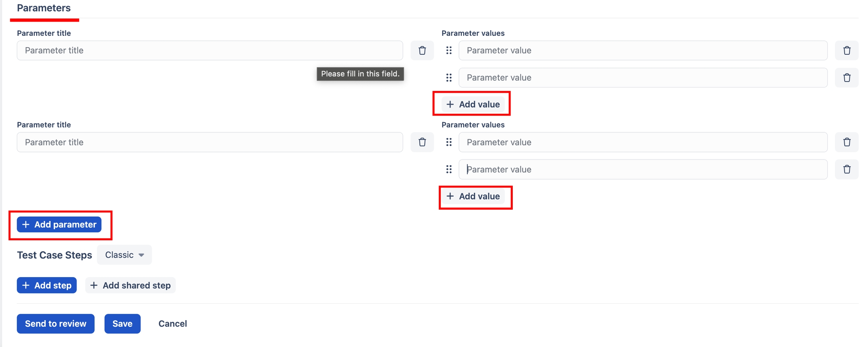Delete the second parameter title row

tap(422, 142)
